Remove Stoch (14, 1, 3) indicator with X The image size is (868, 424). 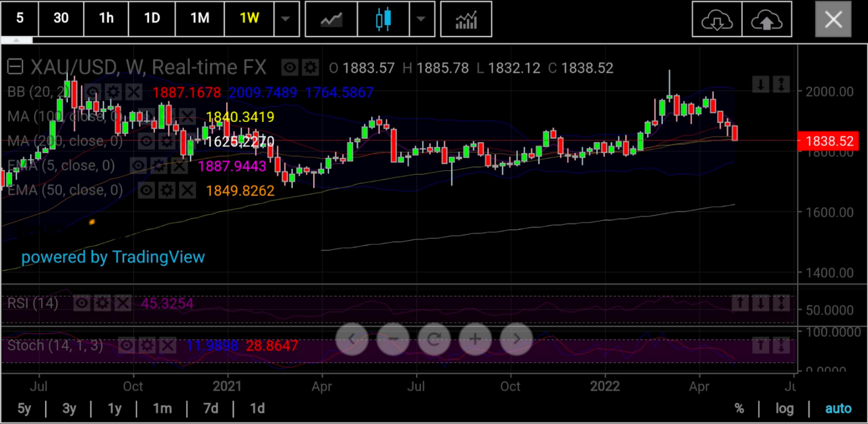point(168,346)
